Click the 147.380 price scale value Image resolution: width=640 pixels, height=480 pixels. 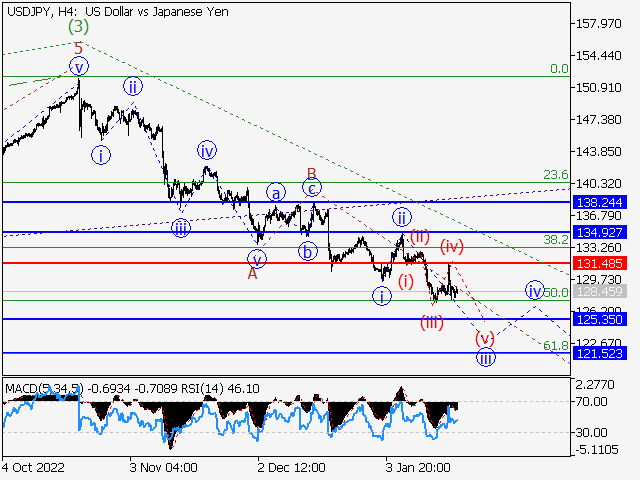pos(598,120)
